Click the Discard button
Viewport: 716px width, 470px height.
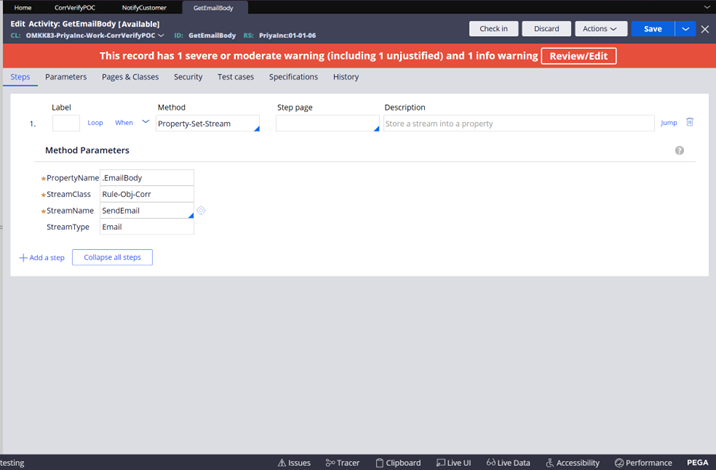click(x=547, y=29)
